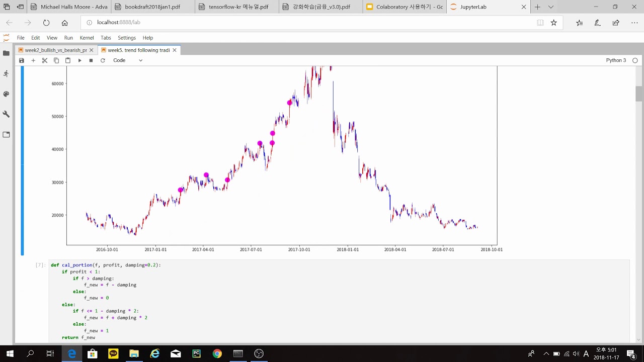Open the Cell type Code dropdown
This screenshot has width=644, height=362.
tap(128, 60)
